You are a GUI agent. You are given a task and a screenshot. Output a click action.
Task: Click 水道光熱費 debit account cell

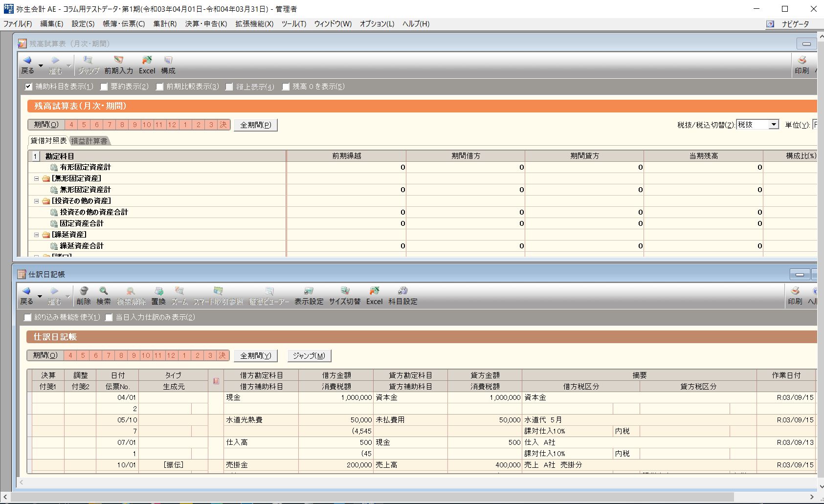(261, 420)
